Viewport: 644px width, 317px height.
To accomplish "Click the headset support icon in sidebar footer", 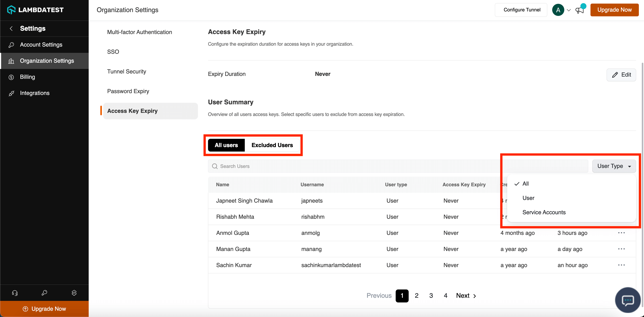I will (x=15, y=293).
